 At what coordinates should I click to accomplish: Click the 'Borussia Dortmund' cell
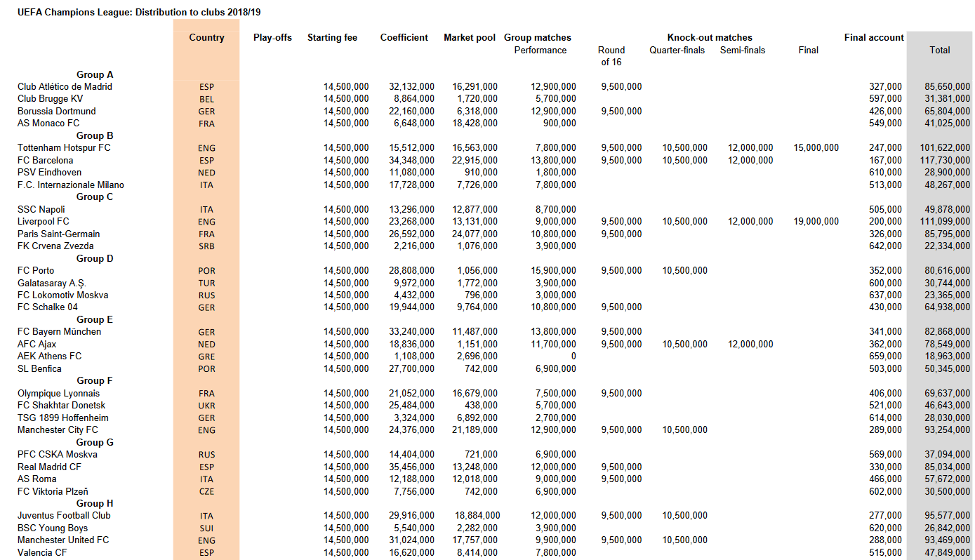(57, 111)
